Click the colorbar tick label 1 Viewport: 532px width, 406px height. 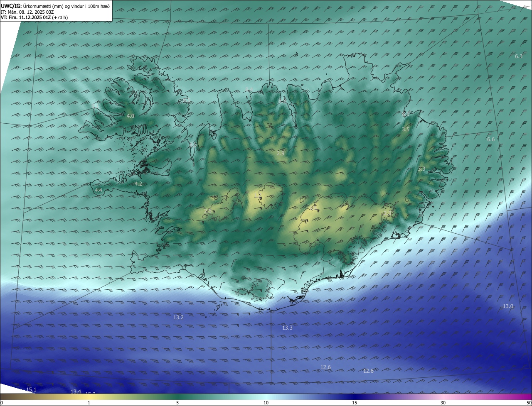coord(89,403)
